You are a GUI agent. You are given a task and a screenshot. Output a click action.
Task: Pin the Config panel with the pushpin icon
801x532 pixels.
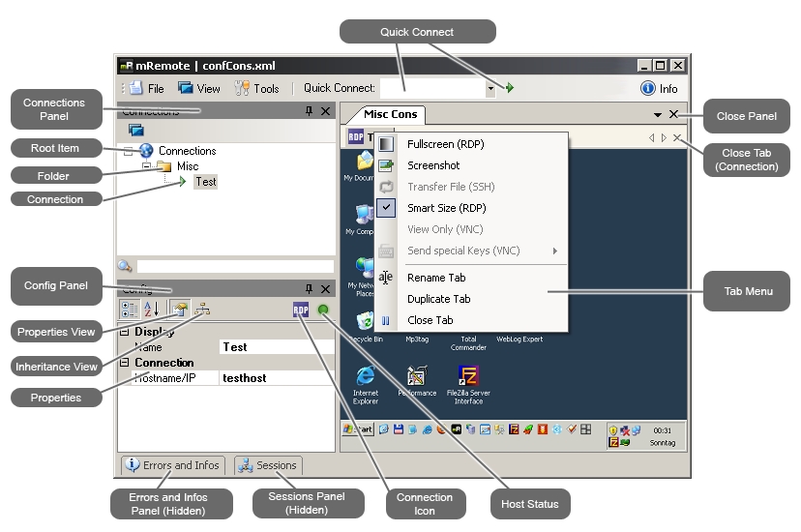(x=309, y=288)
